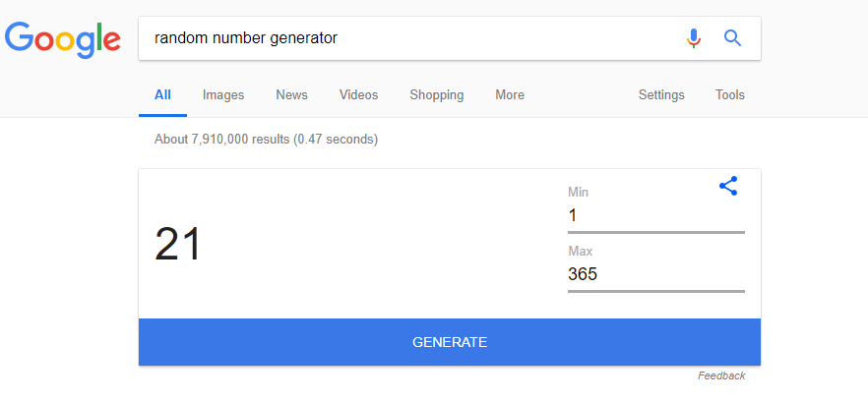Edit the Min value field
868x403 pixels.
point(656,215)
